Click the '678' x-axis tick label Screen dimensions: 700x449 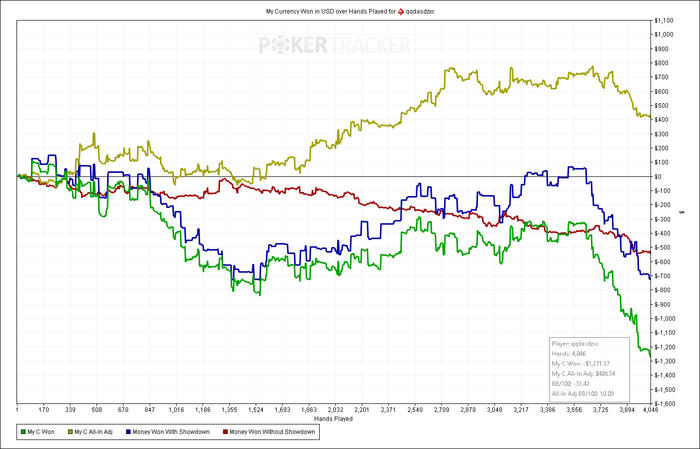[x=123, y=409]
